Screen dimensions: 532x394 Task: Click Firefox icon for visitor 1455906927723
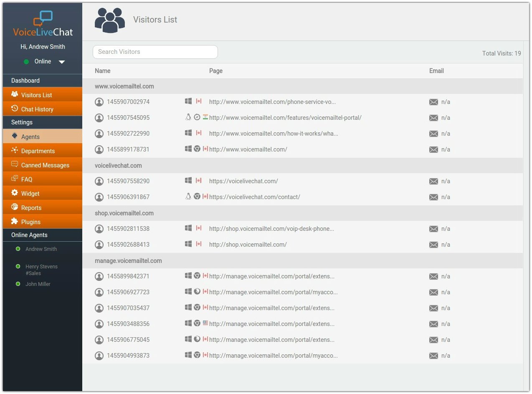click(197, 292)
